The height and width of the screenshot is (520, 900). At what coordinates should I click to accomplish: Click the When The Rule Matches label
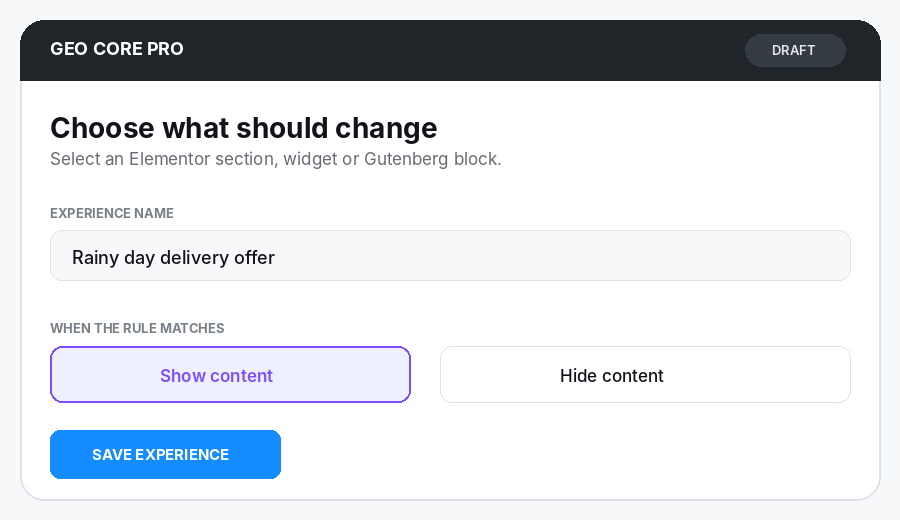[x=137, y=328]
